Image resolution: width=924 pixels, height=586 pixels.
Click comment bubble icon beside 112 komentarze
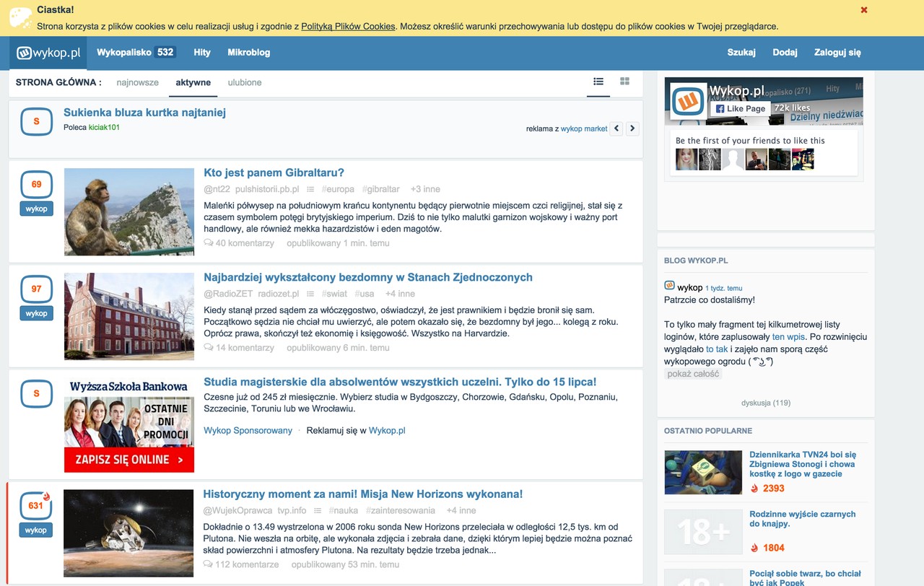click(209, 564)
